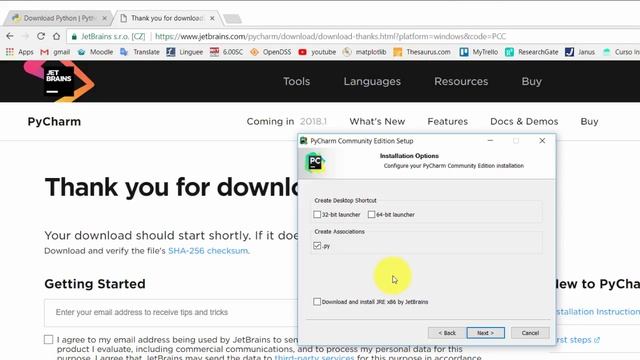Open the Linguee bookmark

(185, 52)
